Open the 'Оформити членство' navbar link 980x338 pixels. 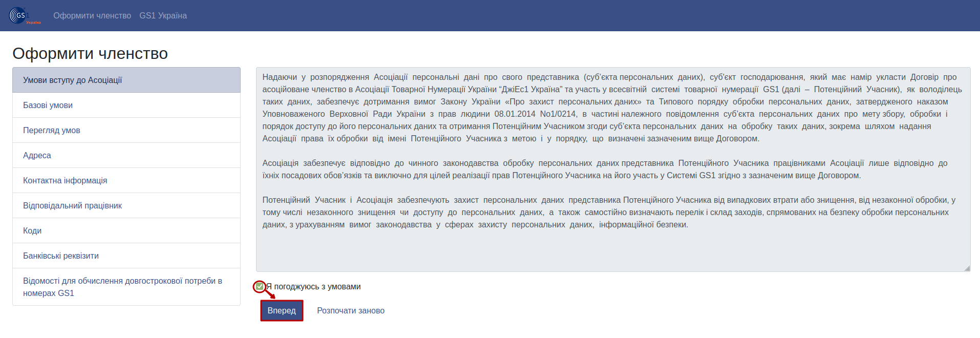tap(92, 16)
